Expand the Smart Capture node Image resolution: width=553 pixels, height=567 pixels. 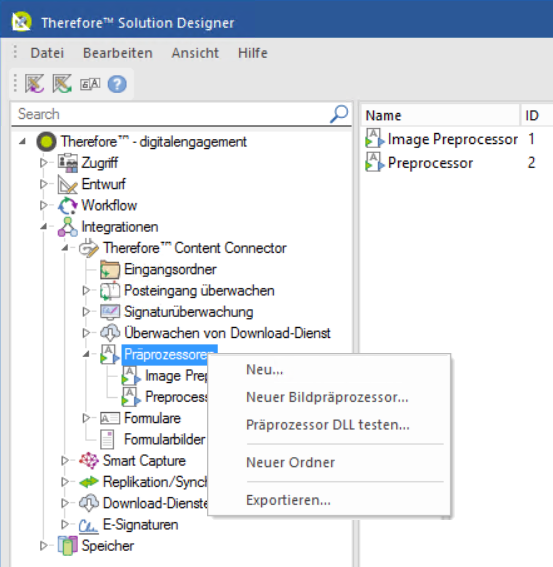click(65, 461)
